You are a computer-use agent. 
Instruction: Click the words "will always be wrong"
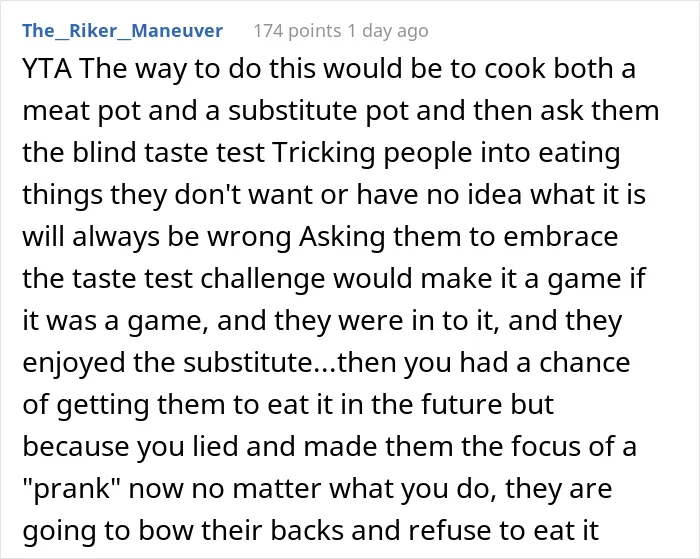pyautogui.click(x=156, y=237)
